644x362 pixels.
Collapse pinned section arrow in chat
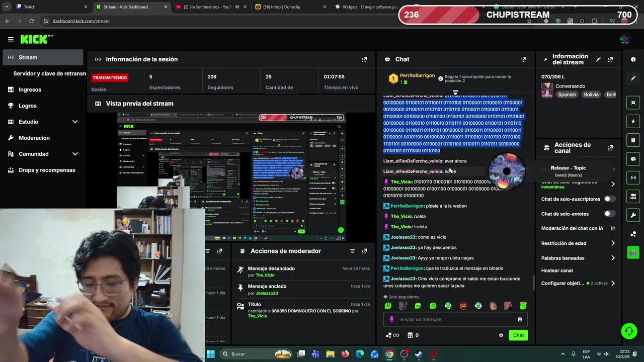tap(455, 93)
